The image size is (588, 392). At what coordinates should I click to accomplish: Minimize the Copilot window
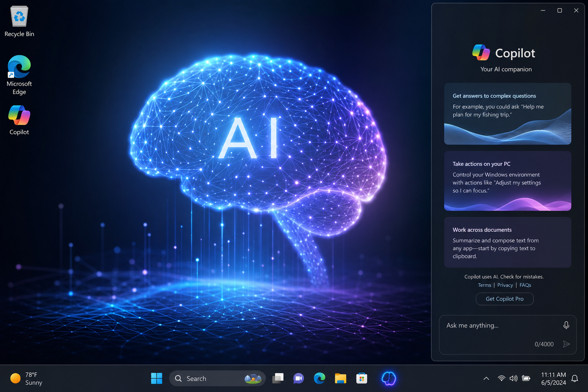[x=543, y=10]
